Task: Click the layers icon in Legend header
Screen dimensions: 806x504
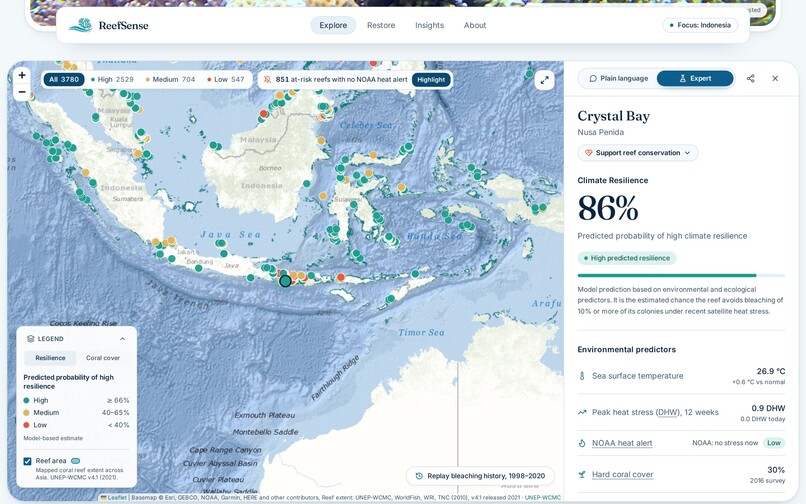Action: coord(30,339)
